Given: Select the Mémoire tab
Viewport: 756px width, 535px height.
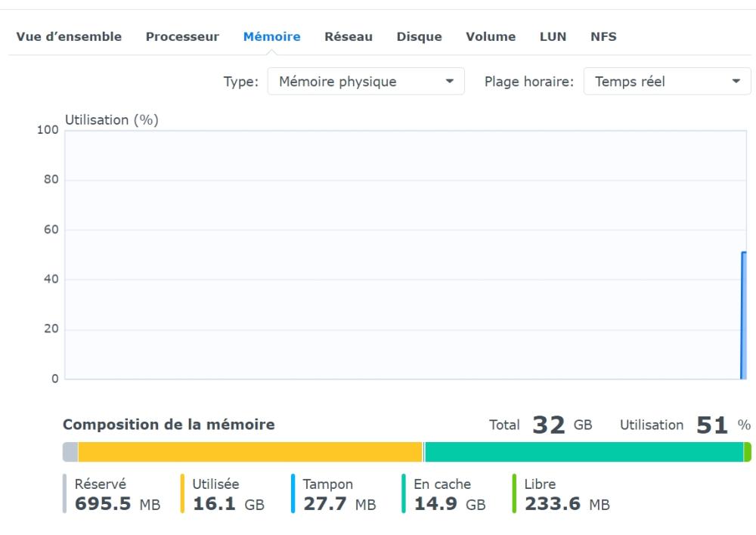Looking at the screenshot, I should tap(272, 36).
